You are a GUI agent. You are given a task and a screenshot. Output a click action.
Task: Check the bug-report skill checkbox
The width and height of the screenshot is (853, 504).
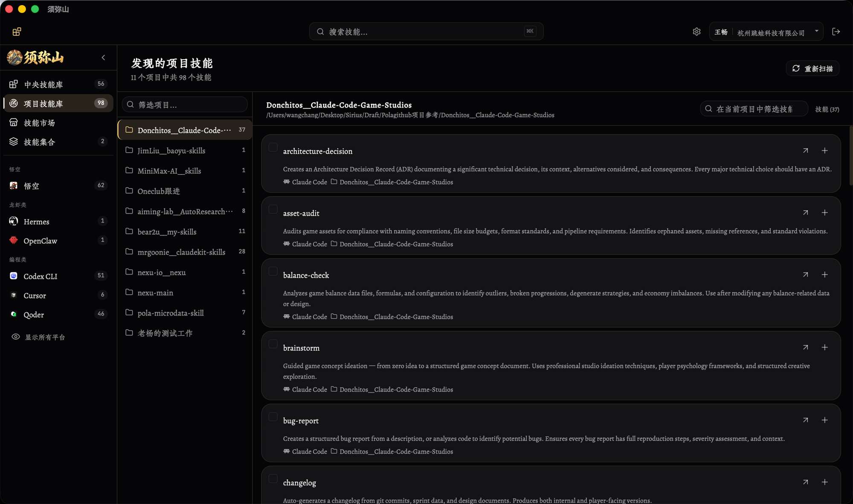point(273,417)
